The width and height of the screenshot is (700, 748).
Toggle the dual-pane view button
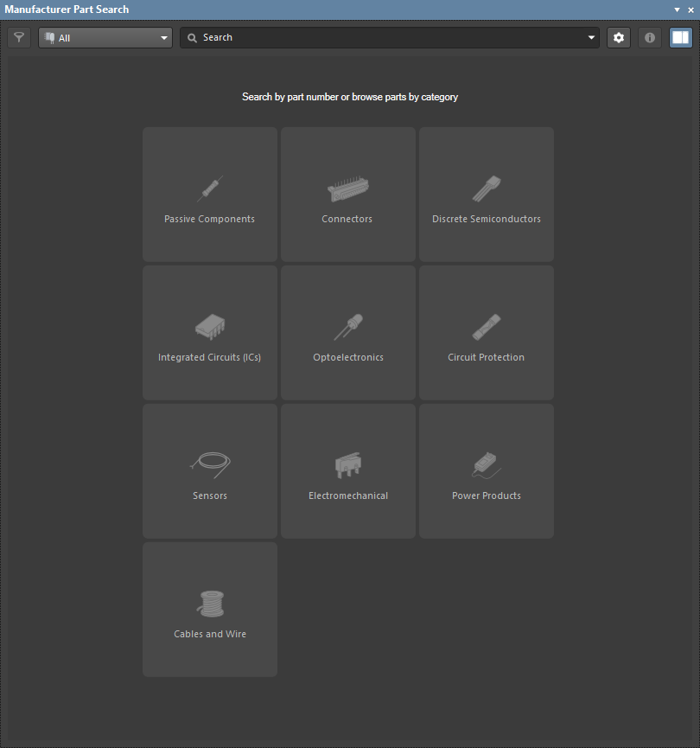(680, 37)
